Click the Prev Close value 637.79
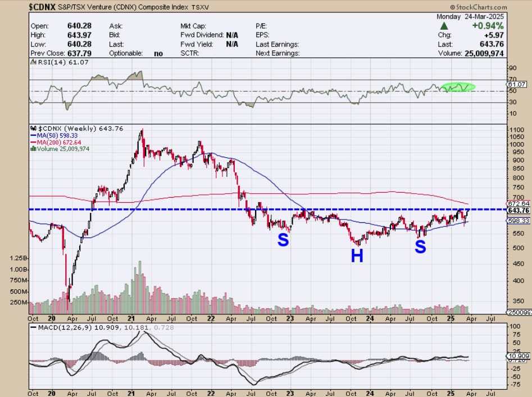532x397 pixels. pyautogui.click(x=79, y=53)
